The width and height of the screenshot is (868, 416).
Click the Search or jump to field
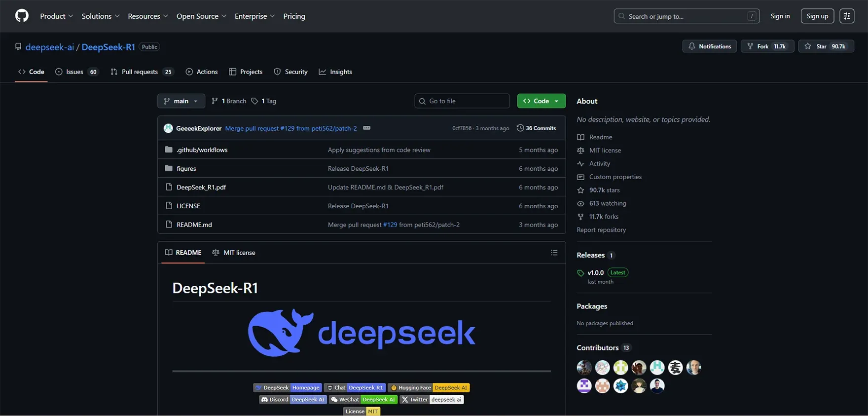click(687, 16)
